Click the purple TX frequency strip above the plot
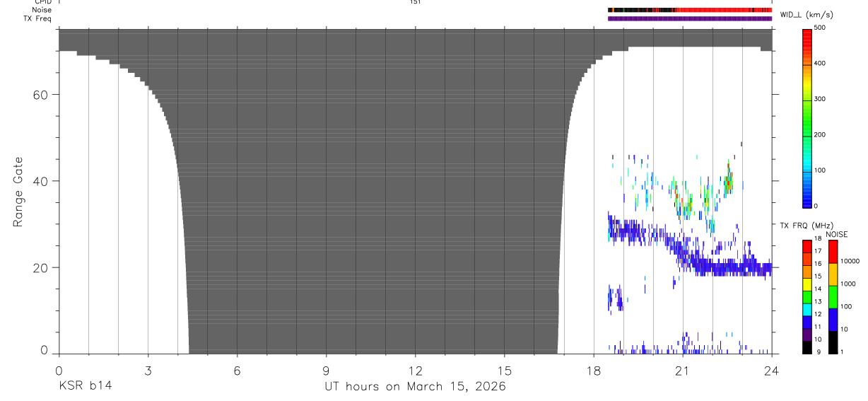 pyautogui.click(x=689, y=18)
